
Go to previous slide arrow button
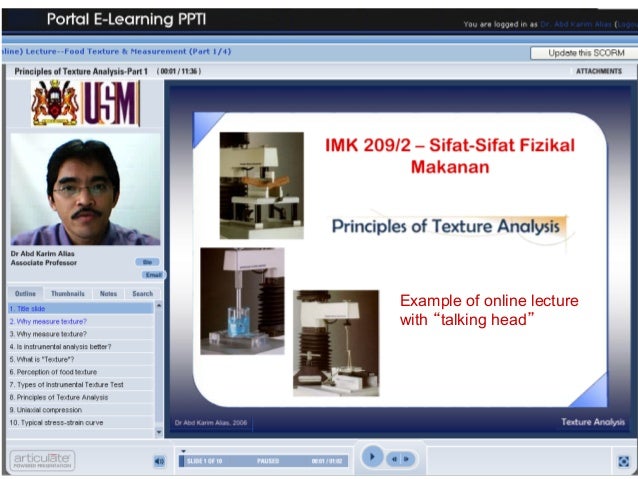pos(394,459)
